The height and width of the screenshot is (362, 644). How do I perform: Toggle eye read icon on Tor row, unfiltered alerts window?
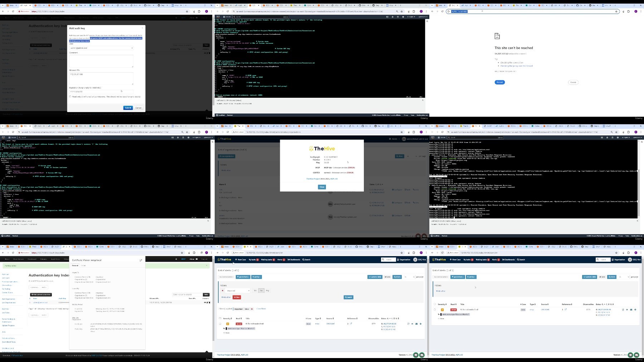pos(627,310)
